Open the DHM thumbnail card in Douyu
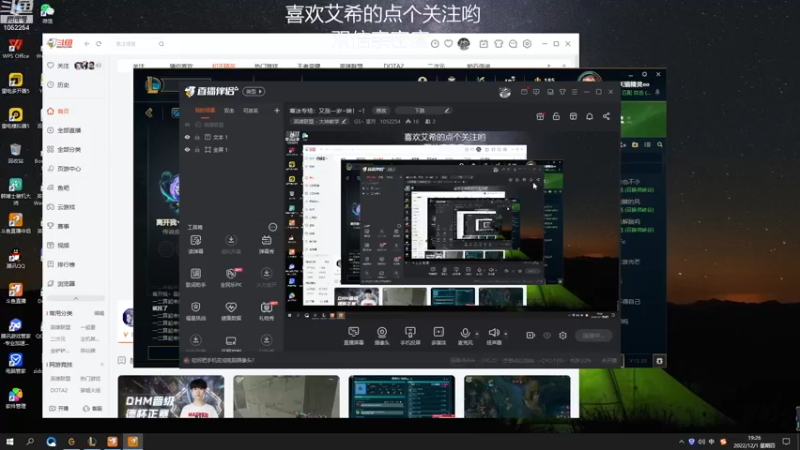This screenshot has height=450, width=800. (x=171, y=397)
